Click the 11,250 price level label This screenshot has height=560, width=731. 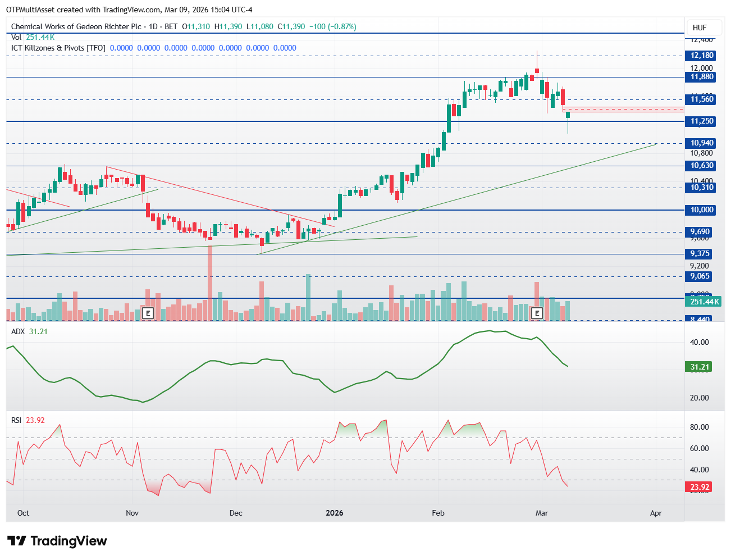[x=702, y=121]
